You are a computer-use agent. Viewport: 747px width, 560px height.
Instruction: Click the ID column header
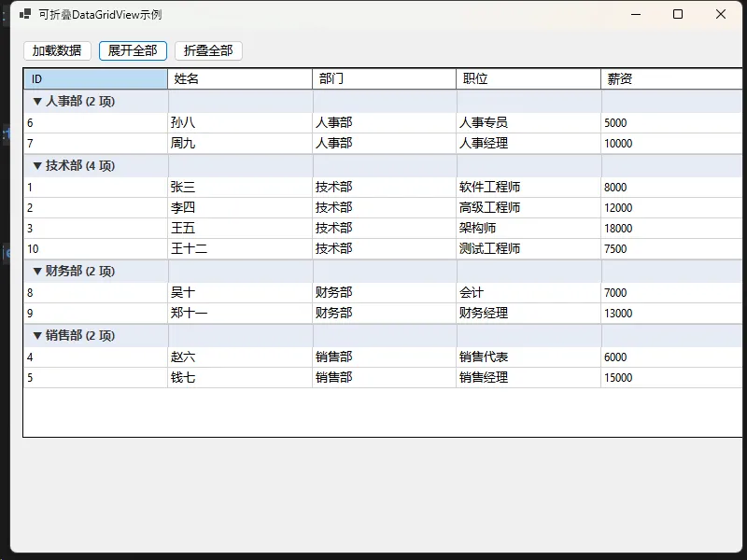(95, 79)
